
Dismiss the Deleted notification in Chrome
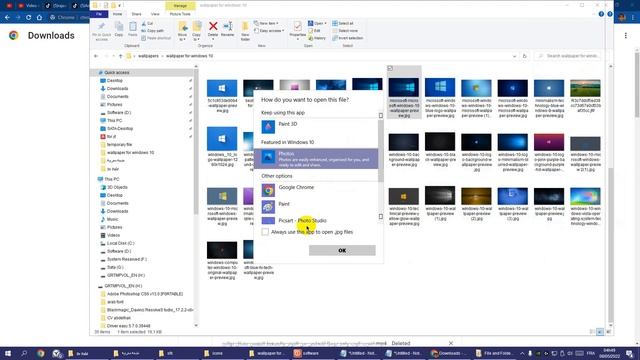pyautogui.click(x=451, y=343)
